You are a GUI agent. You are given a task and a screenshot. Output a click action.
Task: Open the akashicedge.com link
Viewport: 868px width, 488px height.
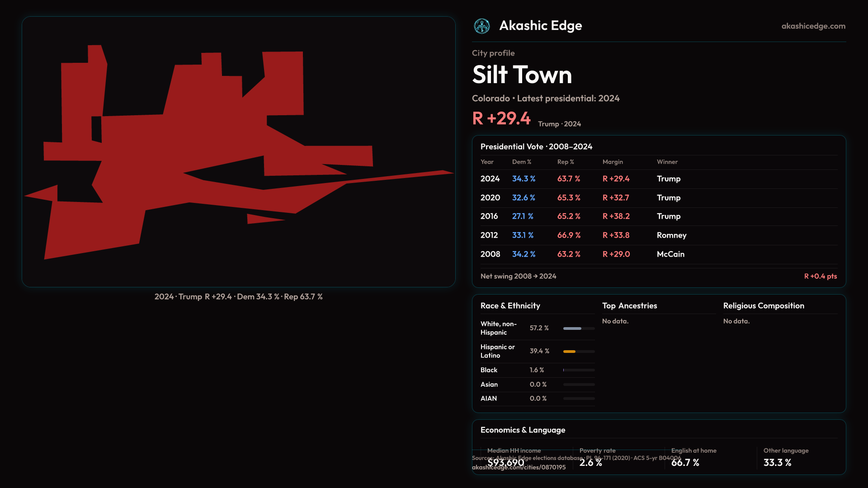click(x=813, y=26)
